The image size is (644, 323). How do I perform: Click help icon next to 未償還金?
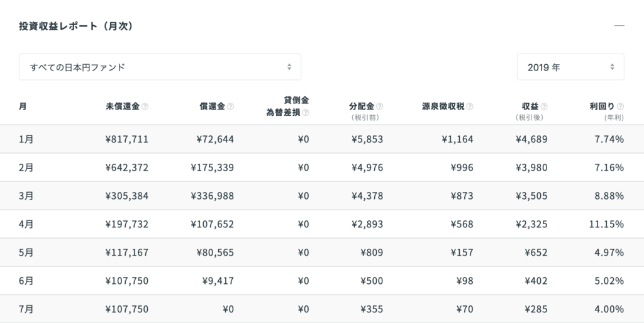click(x=145, y=106)
